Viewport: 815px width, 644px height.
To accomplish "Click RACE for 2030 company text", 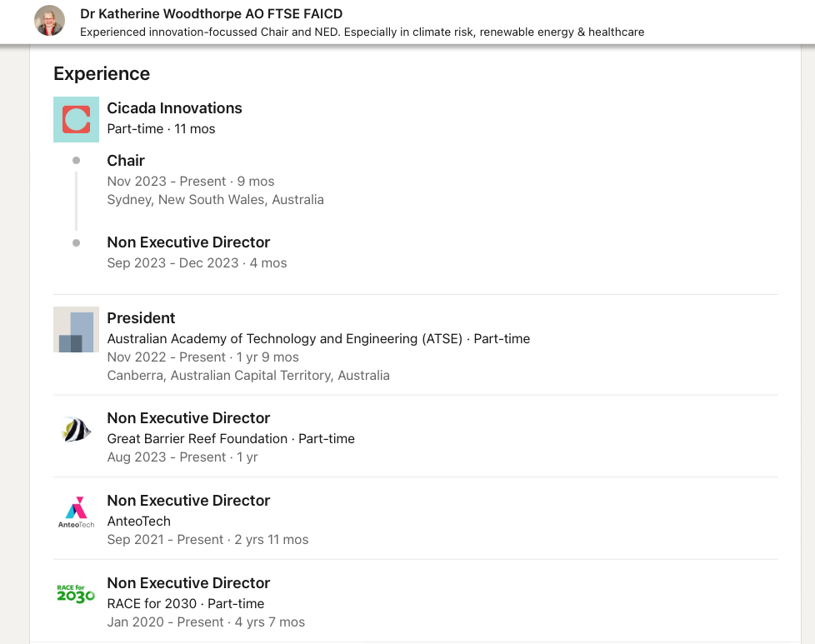I will tap(152, 603).
